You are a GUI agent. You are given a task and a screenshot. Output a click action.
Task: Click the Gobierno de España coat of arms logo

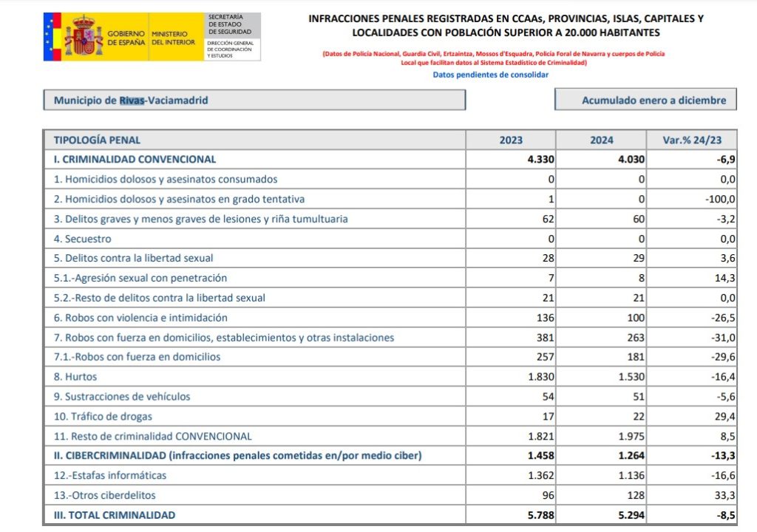coord(84,35)
